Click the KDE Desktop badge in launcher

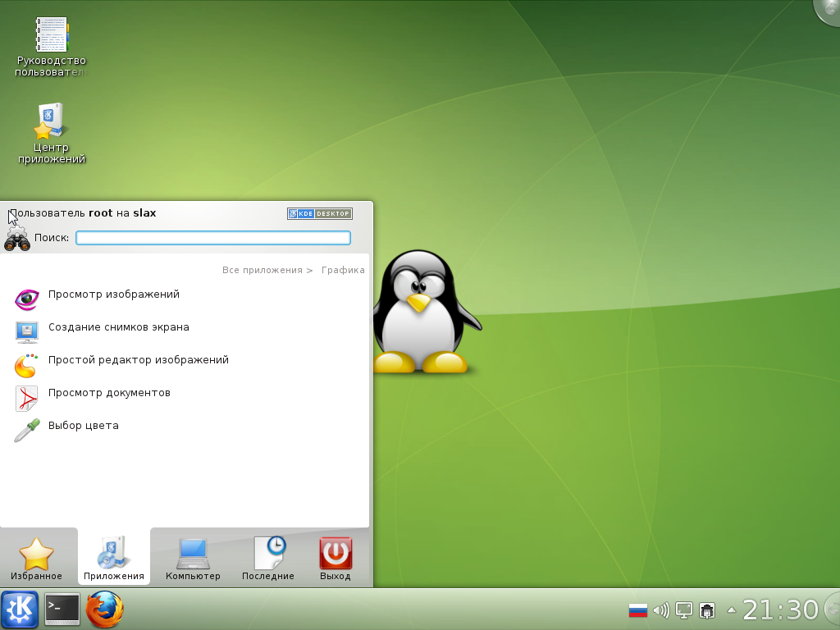tap(320, 213)
